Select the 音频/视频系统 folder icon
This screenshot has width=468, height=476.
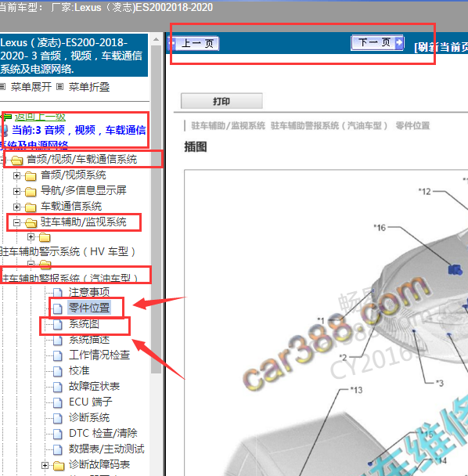click(31, 176)
